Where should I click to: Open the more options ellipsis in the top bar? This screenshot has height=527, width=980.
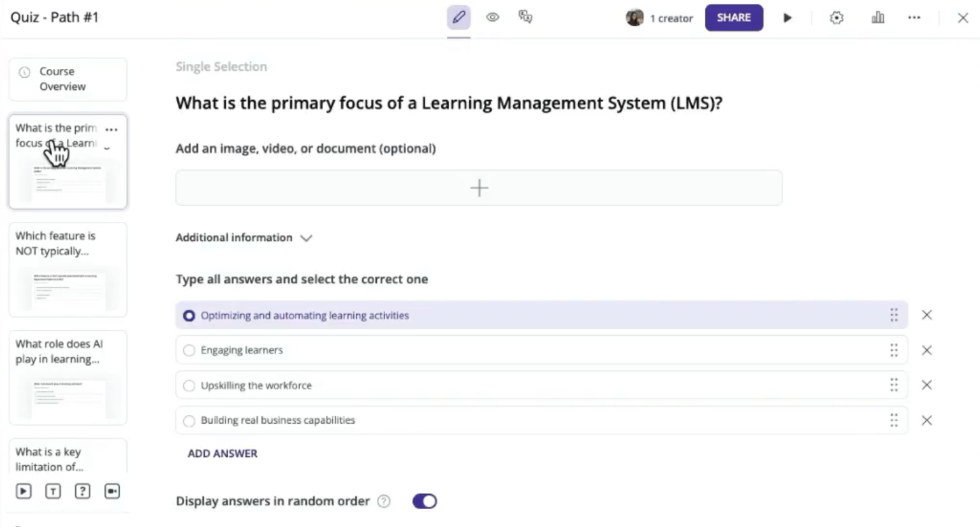pyautogui.click(x=914, y=17)
